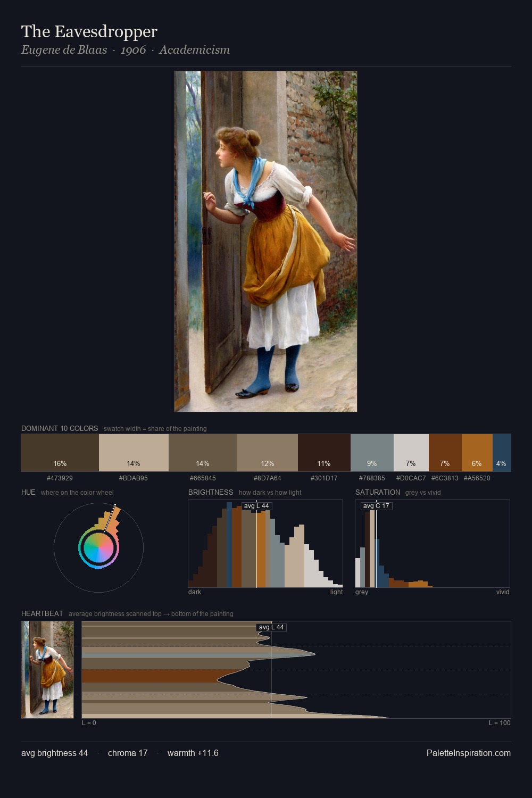Open the PaletteInspiration.com link
This screenshot has height=798, width=532.
pyautogui.click(x=469, y=753)
